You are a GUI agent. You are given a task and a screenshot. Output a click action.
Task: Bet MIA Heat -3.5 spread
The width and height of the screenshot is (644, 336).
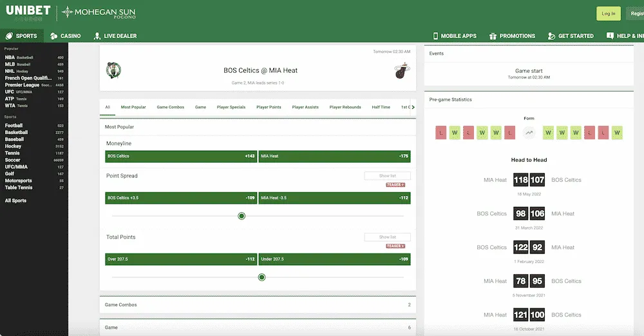click(334, 198)
